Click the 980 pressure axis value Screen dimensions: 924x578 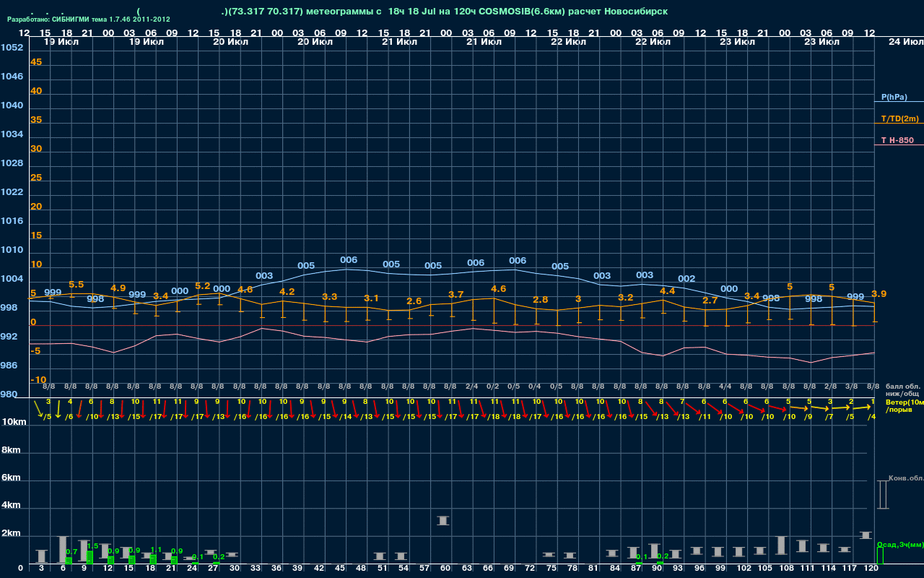pyautogui.click(x=9, y=395)
